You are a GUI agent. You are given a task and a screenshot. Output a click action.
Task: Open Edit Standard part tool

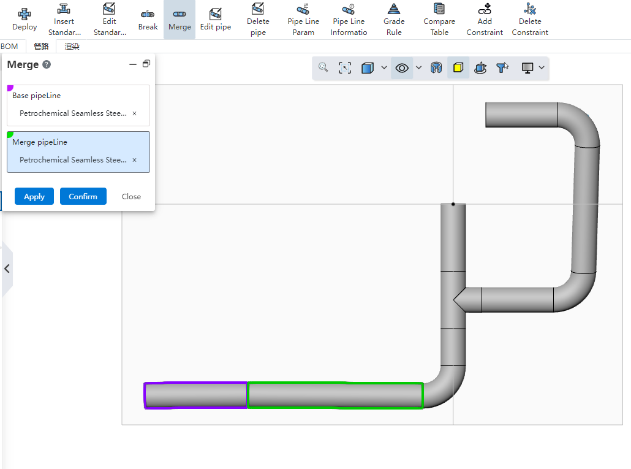[x=109, y=20]
